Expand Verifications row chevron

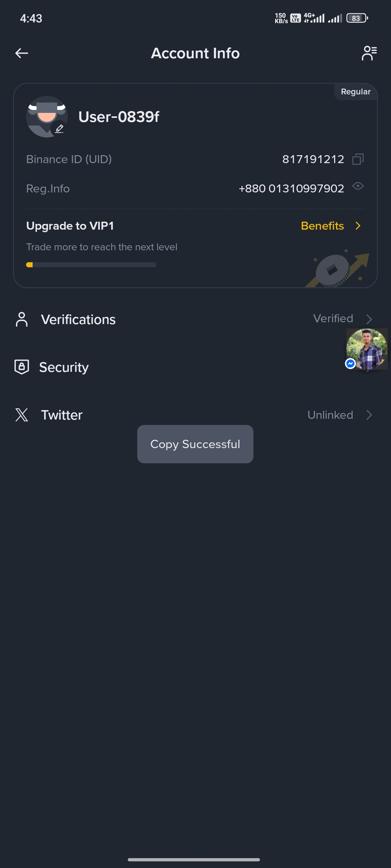[369, 319]
